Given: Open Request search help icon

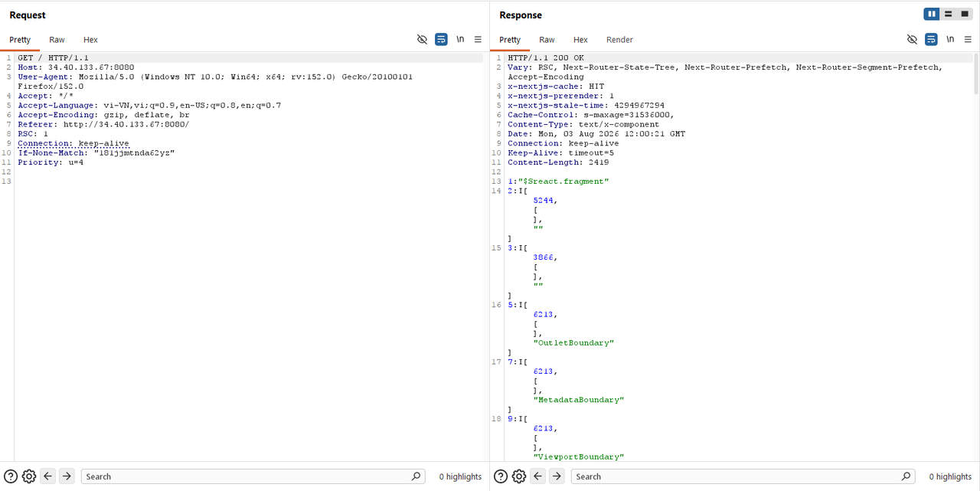Looking at the screenshot, I should pyautogui.click(x=11, y=476).
